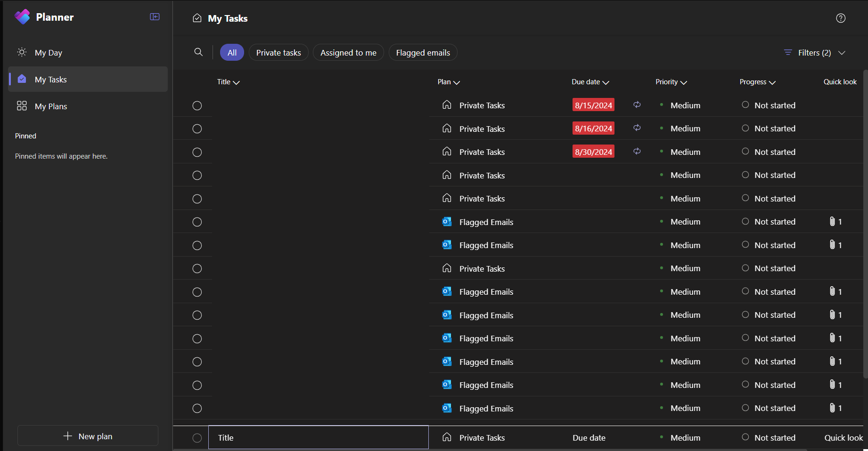Click the 8/16/2024 due date

point(593,129)
